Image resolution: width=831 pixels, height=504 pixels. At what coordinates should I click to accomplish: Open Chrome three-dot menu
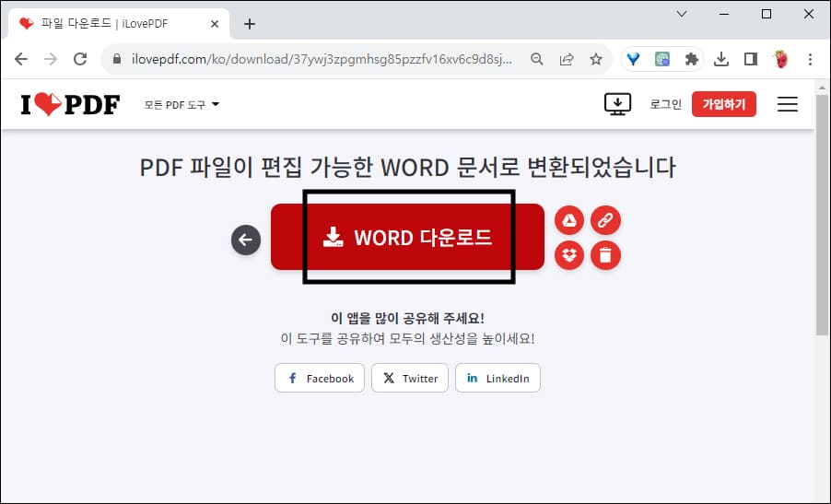(x=810, y=59)
